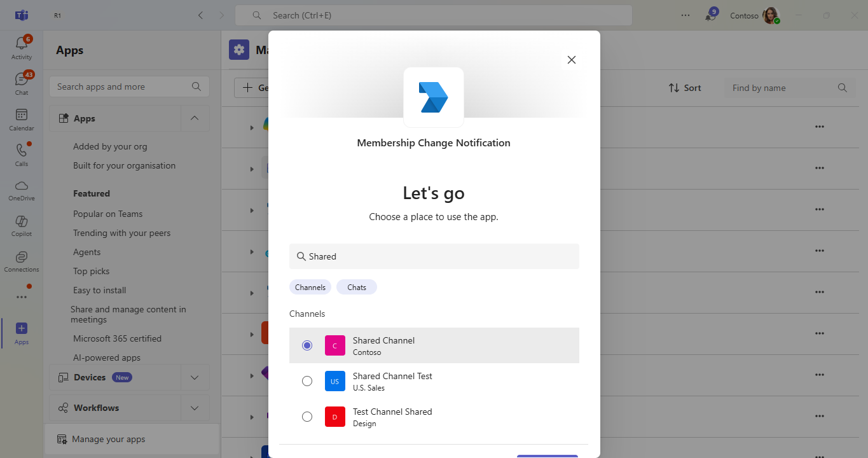Click the Devices section header
The image size is (868, 458).
pyautogui.click(x=115, y=377)
